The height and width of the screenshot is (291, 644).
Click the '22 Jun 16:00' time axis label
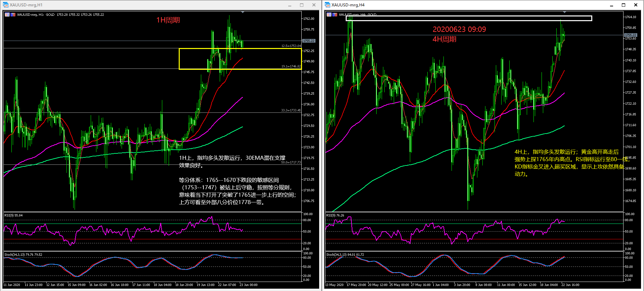pyautogui.click(x=570, y=285)
